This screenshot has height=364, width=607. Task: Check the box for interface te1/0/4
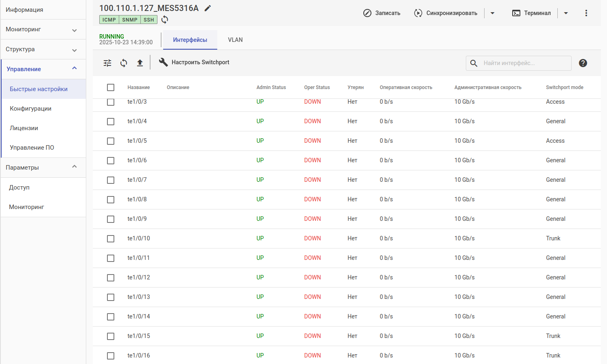[x=111, y=122]
